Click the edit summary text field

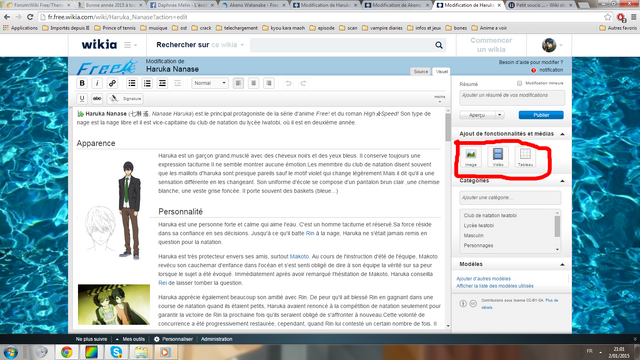click(x=512, y=98)
